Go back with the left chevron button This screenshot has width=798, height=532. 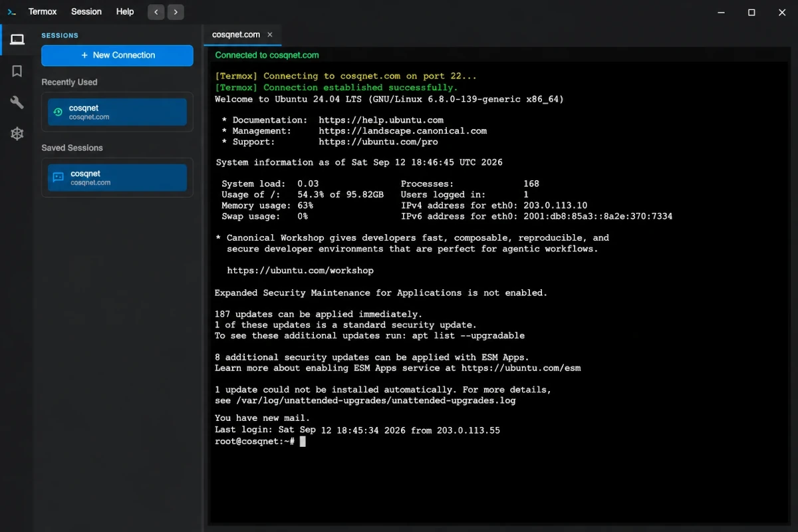pos(156,12)
